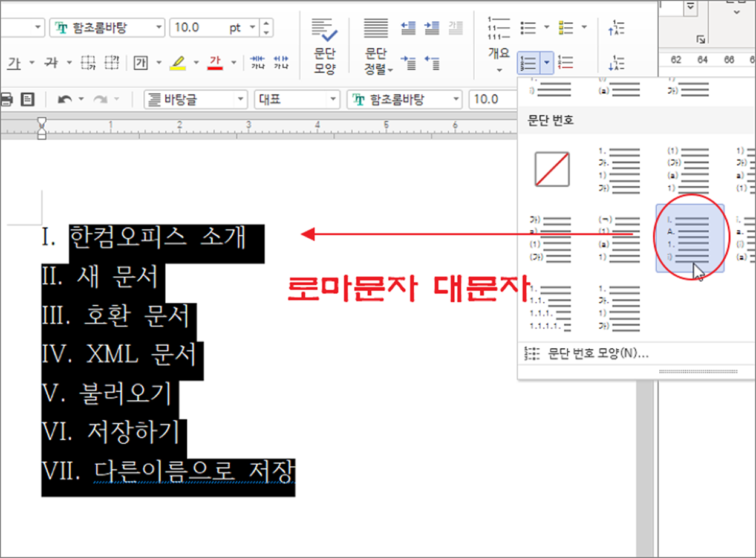Image resolution: width=756 pixels, height=558 pixels.
Task: Select the I. A. 1. i) Roman numbering style
Action: (x=690, y=238)
